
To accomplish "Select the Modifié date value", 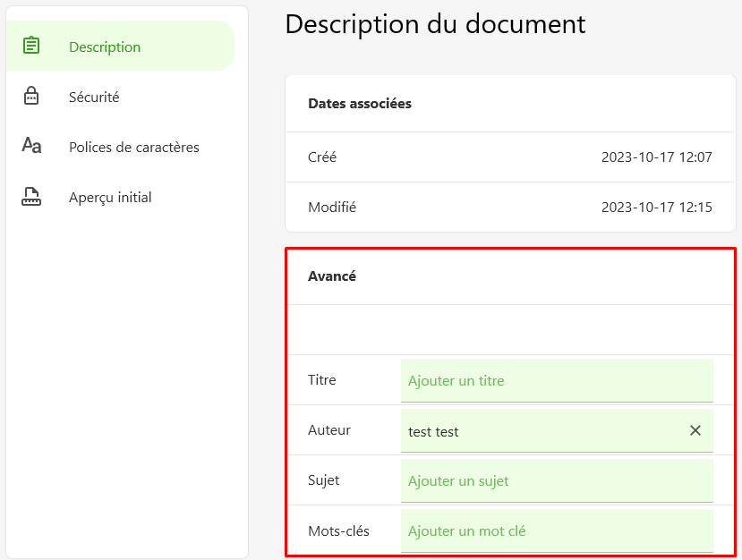I will pyautogui.click(x=656, y=208).
